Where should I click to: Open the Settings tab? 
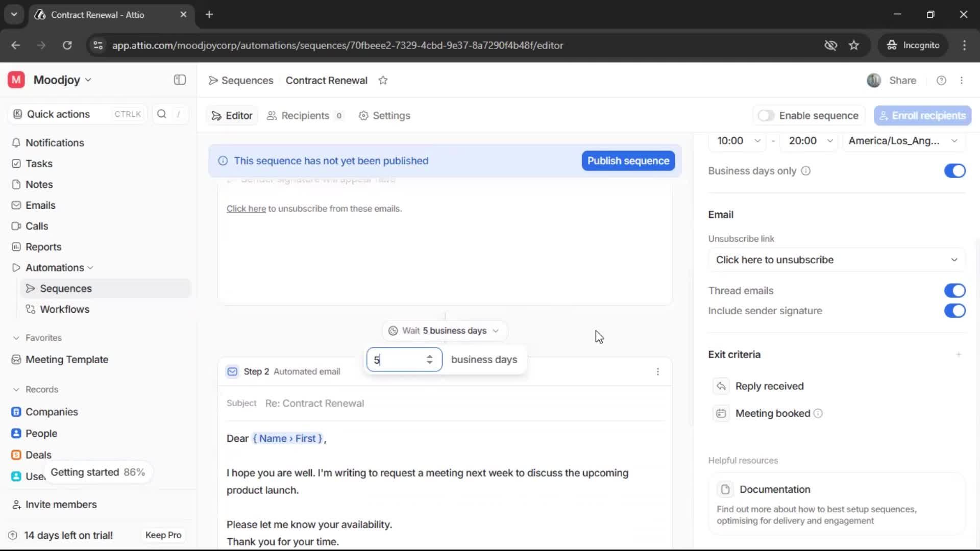coord(384,116)
